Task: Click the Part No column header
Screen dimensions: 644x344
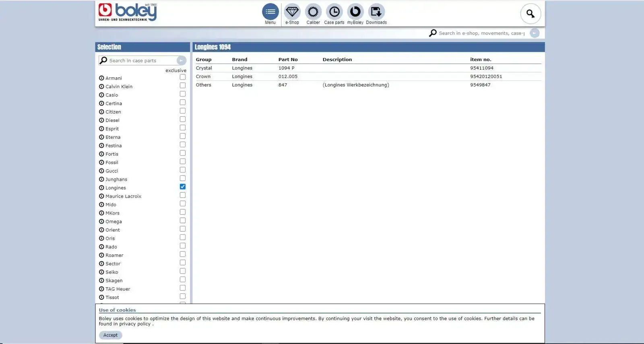Action: point(288,60)
